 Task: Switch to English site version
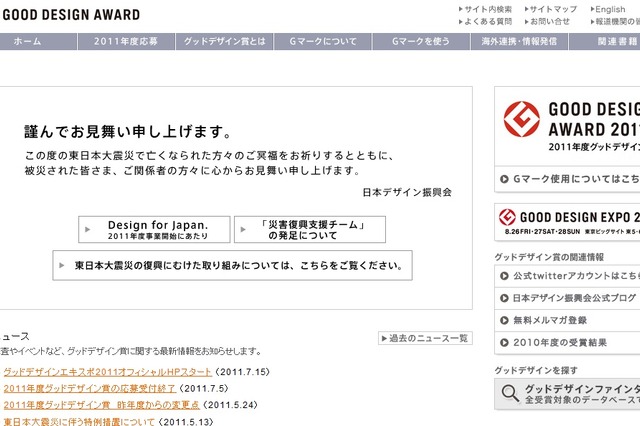tap(608, 9)
